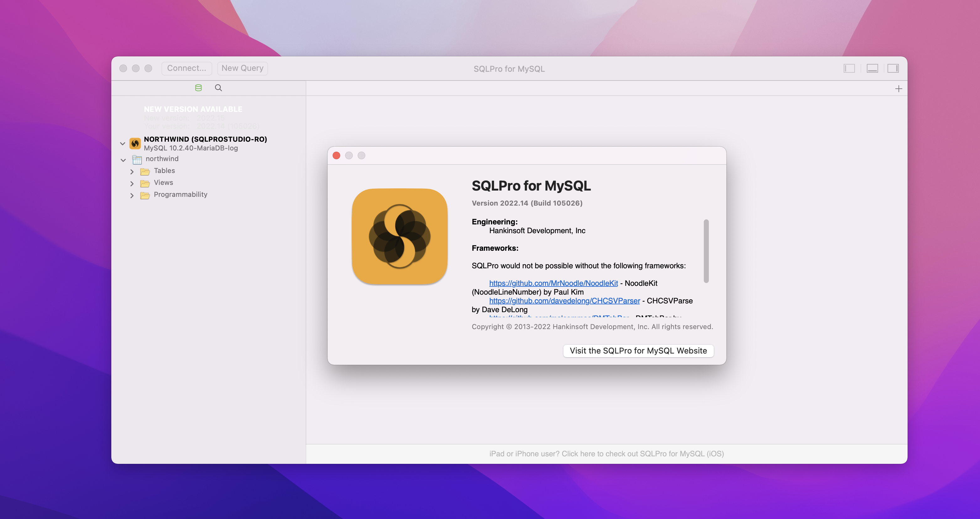Add a new tab with plus icon
This screenshot has height=519, width=980.
(x=898, y=89)
